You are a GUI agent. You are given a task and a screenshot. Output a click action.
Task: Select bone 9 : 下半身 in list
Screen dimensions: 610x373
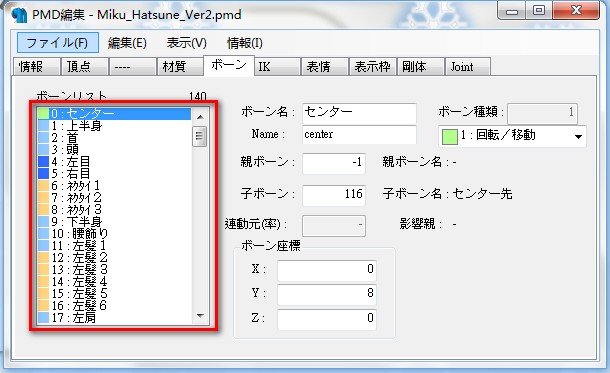point(114,222)
